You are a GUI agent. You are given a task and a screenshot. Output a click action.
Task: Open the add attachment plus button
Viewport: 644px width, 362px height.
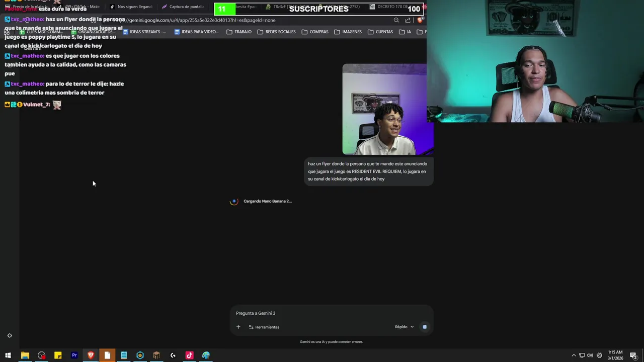(238, 327)
